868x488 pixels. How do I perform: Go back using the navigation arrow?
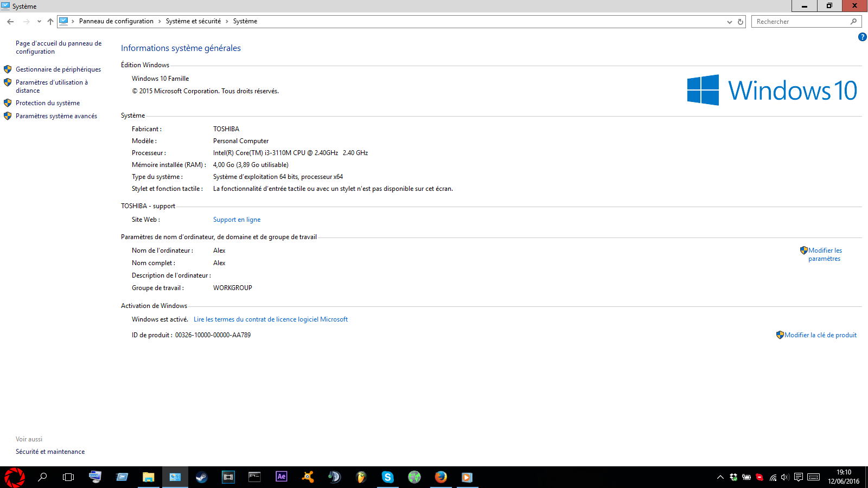[x=10, y=22]
